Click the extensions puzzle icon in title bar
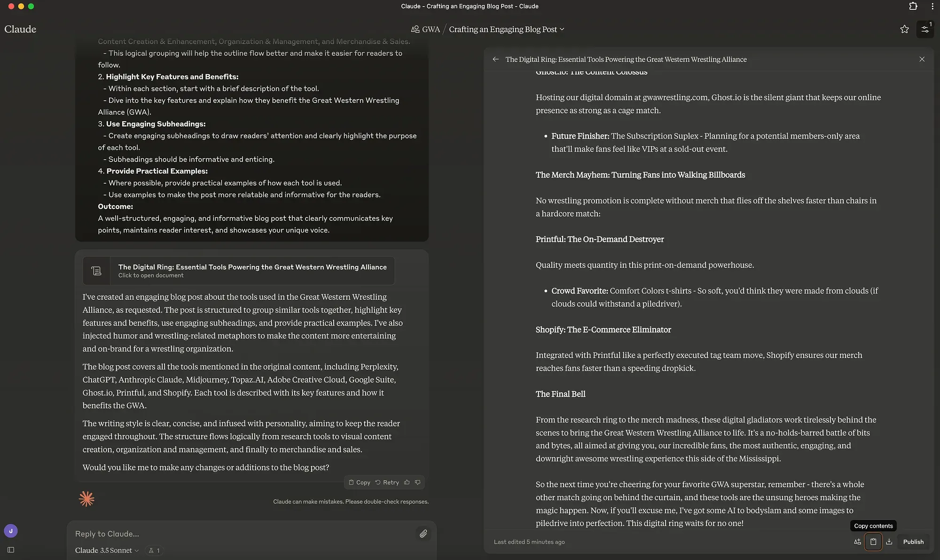 click(x=913, y=6)
